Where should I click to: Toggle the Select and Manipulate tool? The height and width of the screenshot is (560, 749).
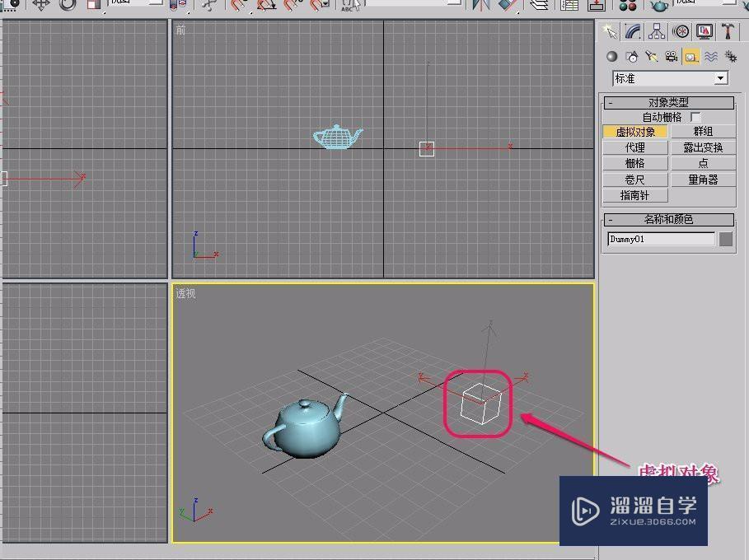tap(208, 5)
